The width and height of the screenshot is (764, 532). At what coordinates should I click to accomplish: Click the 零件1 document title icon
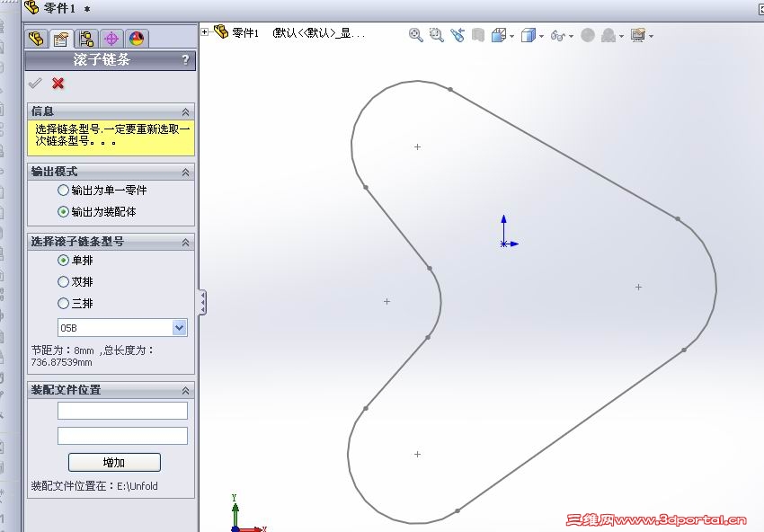click(x=31, y=7)
